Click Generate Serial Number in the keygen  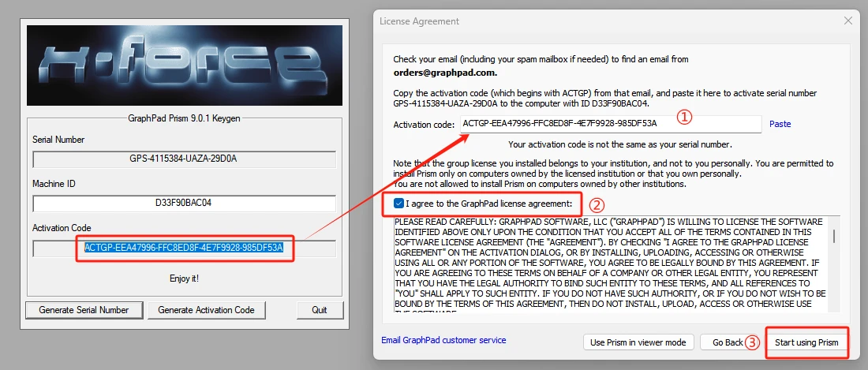84,310
